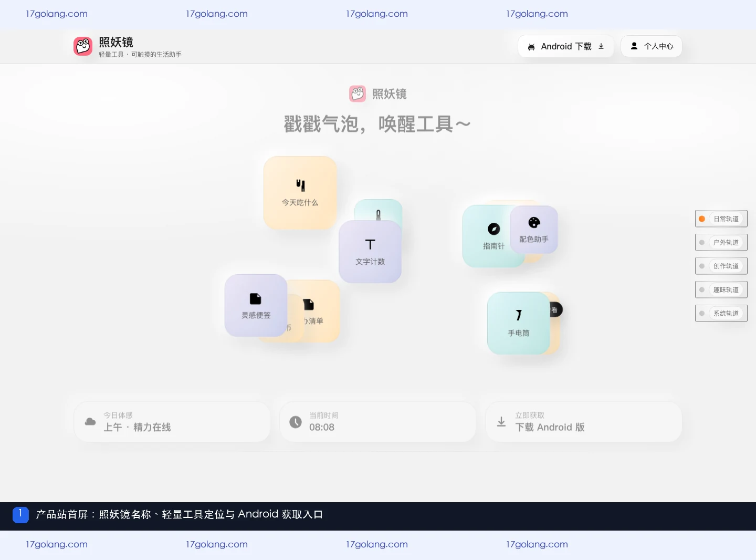Click the 上午 · 精力在线 status card
The width and height of the screenshot is (756, 560).
point(172,422)
